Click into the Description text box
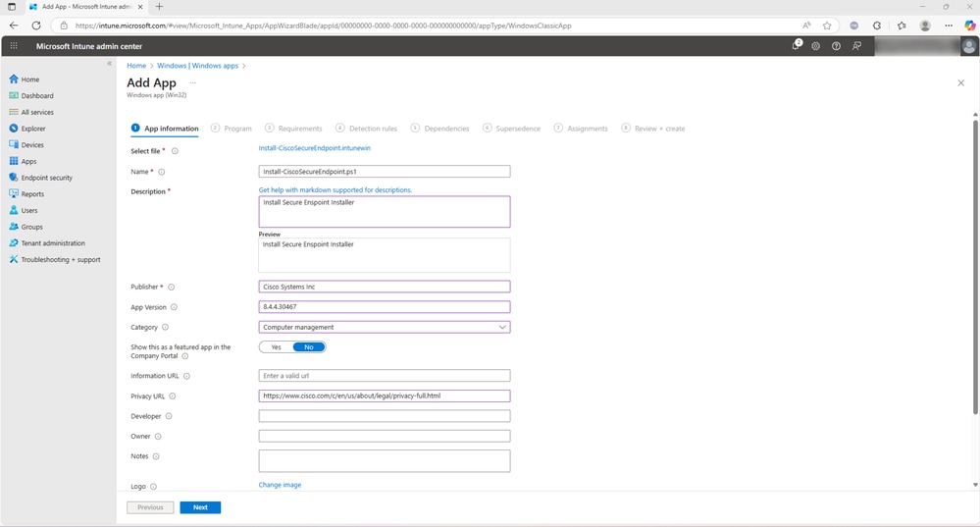Image resolution: width=980 pixels, height=527 pixels. tap(385, 211)
